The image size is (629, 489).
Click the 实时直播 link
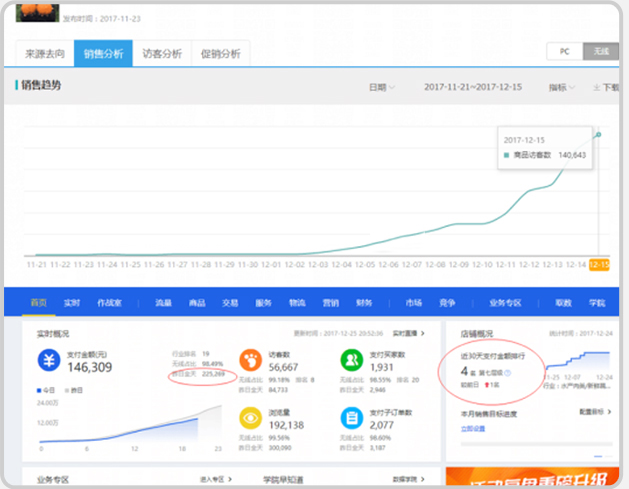click(410, 333)
